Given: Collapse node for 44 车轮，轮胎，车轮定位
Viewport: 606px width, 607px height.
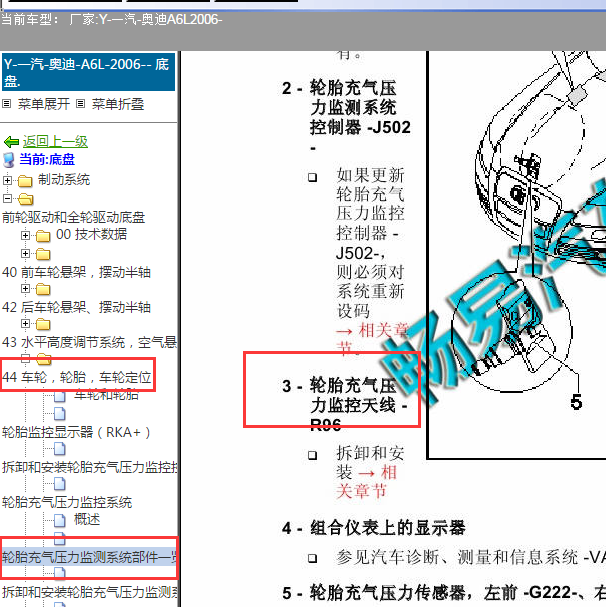Looking at the screenshot, I should click(x=25, y=358).
